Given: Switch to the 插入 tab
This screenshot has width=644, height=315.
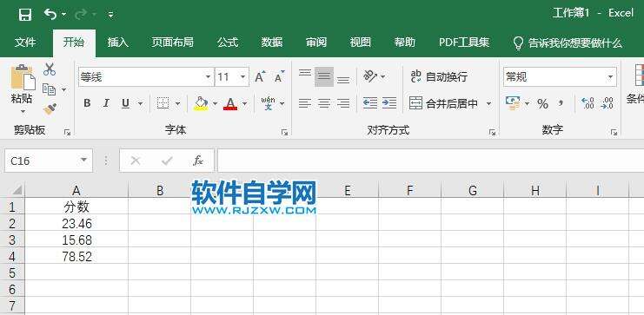Looking at the screenshot, I should click(x=118, y=43).
